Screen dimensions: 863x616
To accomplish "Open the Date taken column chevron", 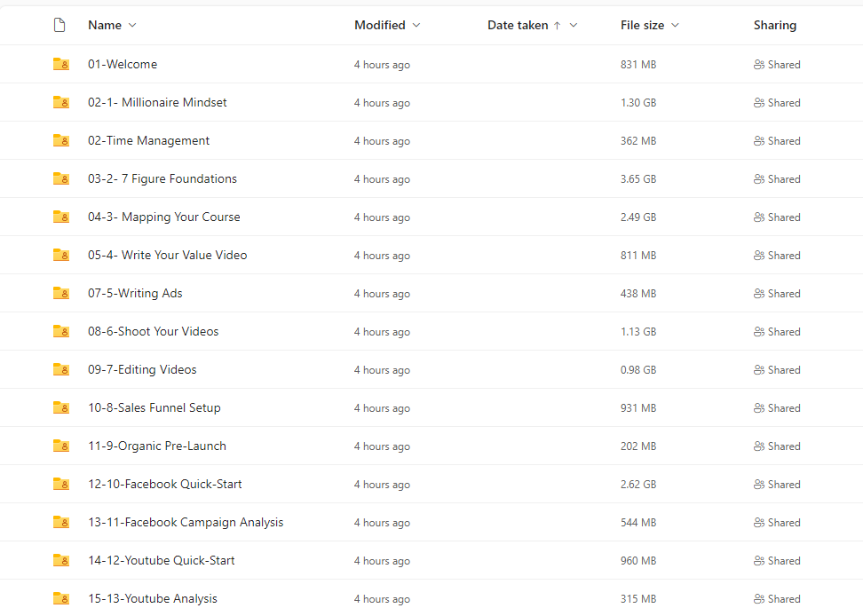I will point(574,26).
